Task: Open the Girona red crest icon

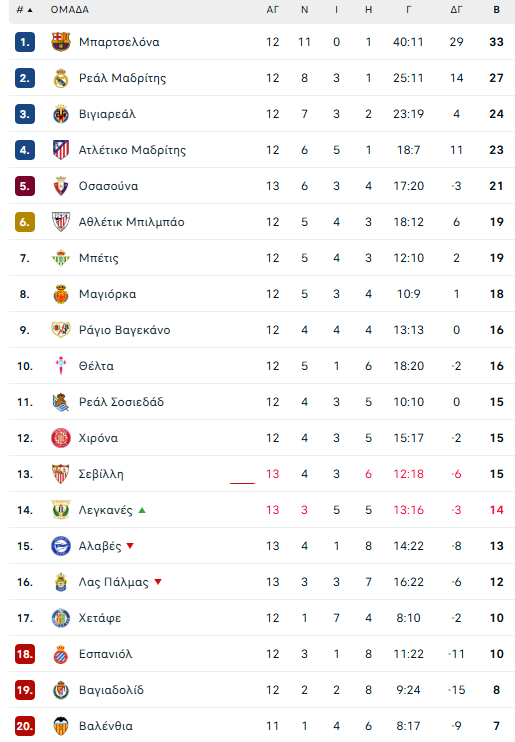Action: tap(61, 438)
